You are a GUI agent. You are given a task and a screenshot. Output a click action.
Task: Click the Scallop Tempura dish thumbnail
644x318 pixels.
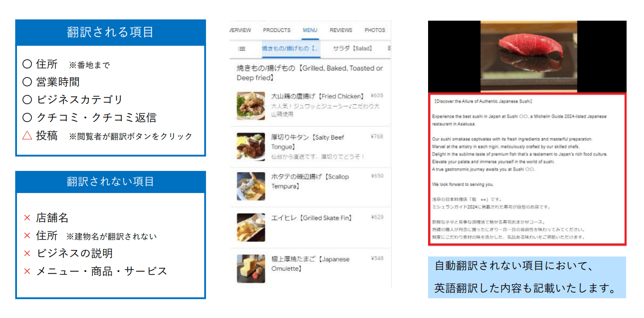[251, 186]
